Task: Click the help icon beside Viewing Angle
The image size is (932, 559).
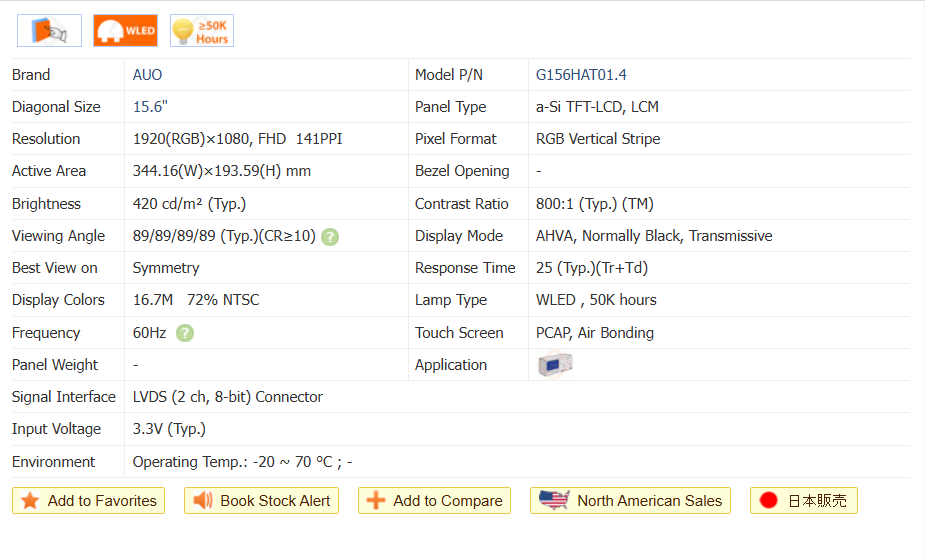Action: [330, 237]
